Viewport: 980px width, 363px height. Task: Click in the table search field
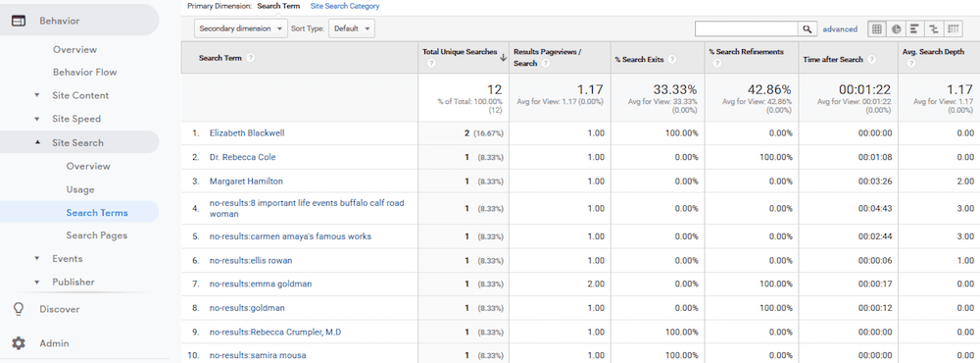pyautogui.click(x=746, y=28)
